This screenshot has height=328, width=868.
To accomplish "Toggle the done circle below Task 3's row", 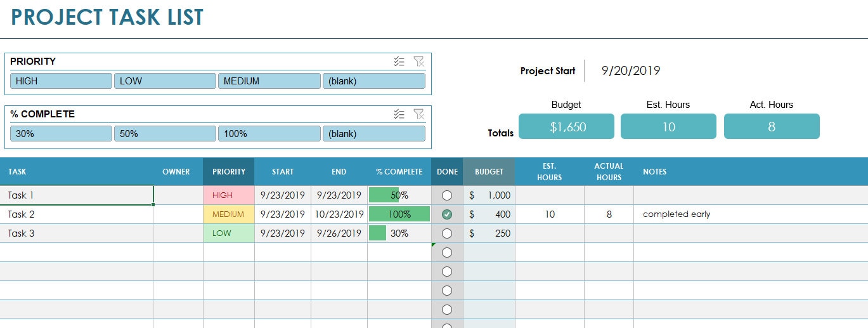I will [x=447, y=253].
